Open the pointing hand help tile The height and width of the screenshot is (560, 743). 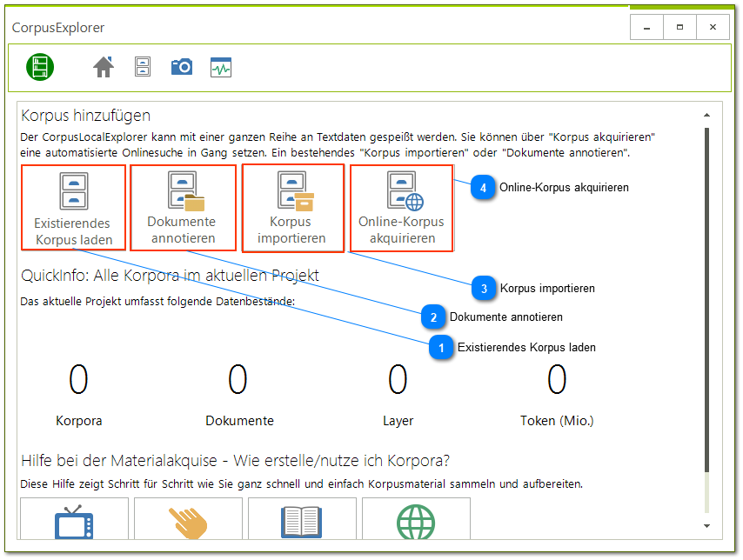pyautogui.click(x=188, y=519)
